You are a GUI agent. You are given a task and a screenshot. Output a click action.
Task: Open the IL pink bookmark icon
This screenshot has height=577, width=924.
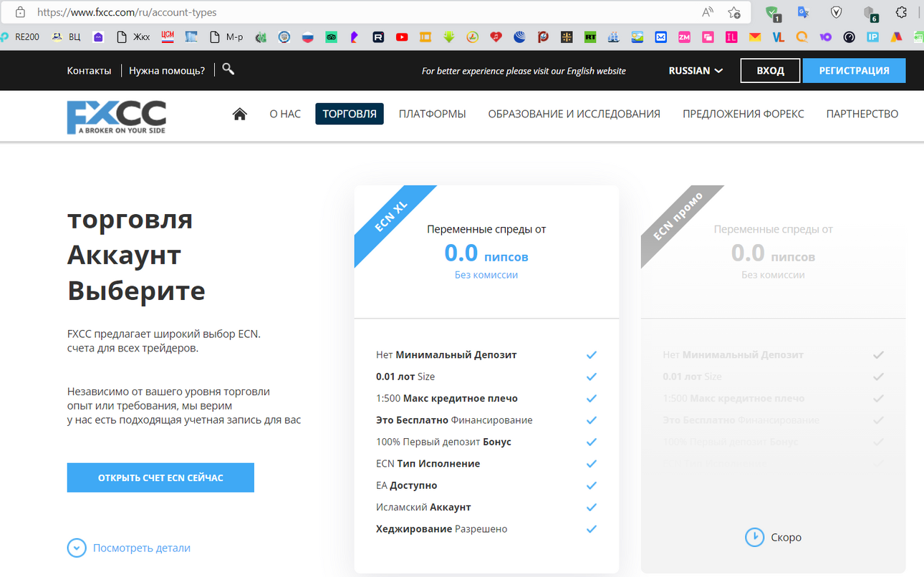tap(731, 37)
